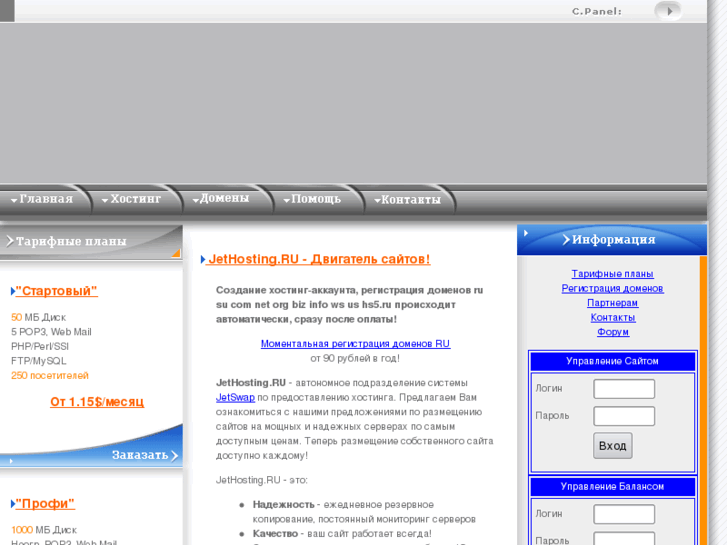Click the text "FTP/MySQL" in Стартовый plan
Screen dimensions: 727x545
[x=38, y=361]
